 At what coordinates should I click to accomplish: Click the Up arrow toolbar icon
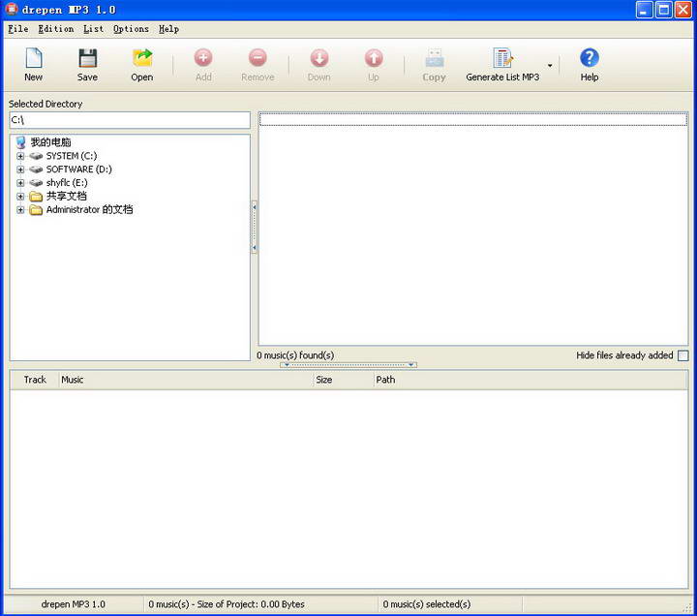[374, 58]
